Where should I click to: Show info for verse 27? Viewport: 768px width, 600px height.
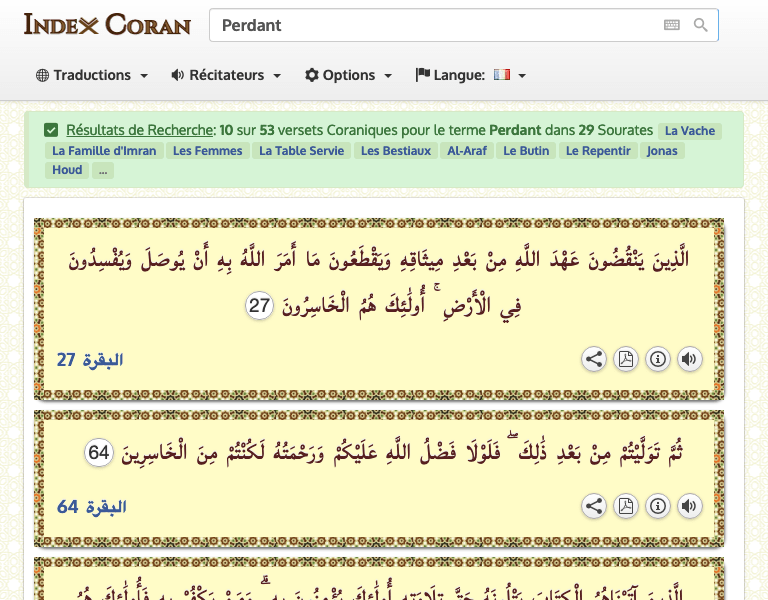(x=657, y=359)
